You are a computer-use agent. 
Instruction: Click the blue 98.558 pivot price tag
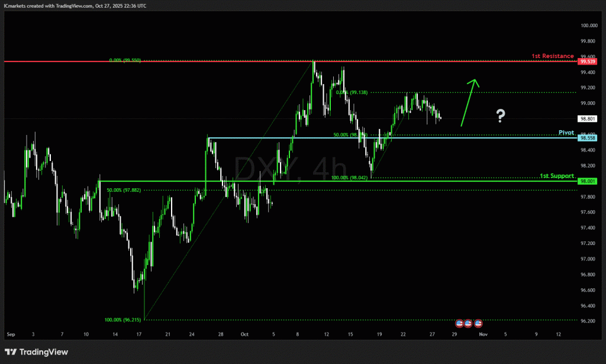(588, 138)
